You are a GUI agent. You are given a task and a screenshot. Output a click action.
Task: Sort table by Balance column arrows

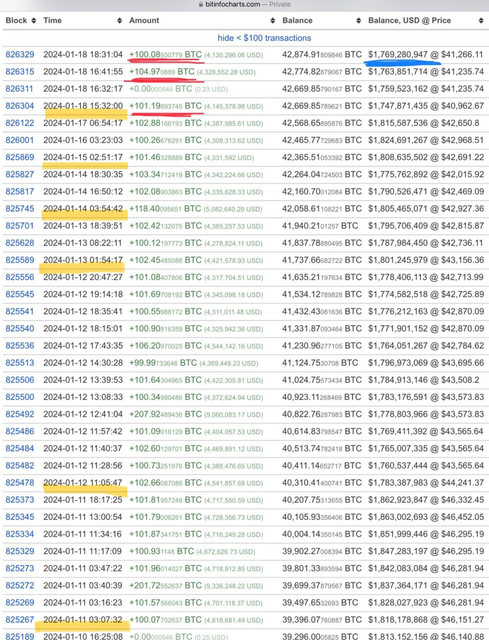coord(358,20)
